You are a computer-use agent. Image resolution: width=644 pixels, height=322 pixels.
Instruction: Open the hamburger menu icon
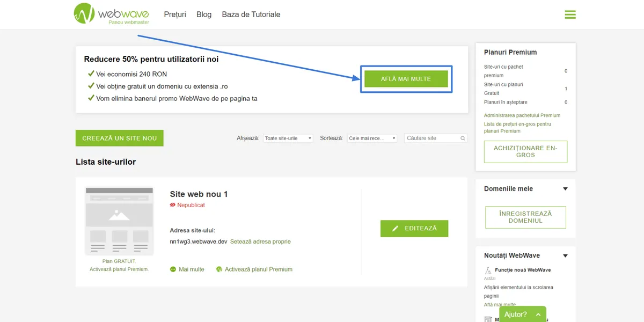click(x=570, y=14)
